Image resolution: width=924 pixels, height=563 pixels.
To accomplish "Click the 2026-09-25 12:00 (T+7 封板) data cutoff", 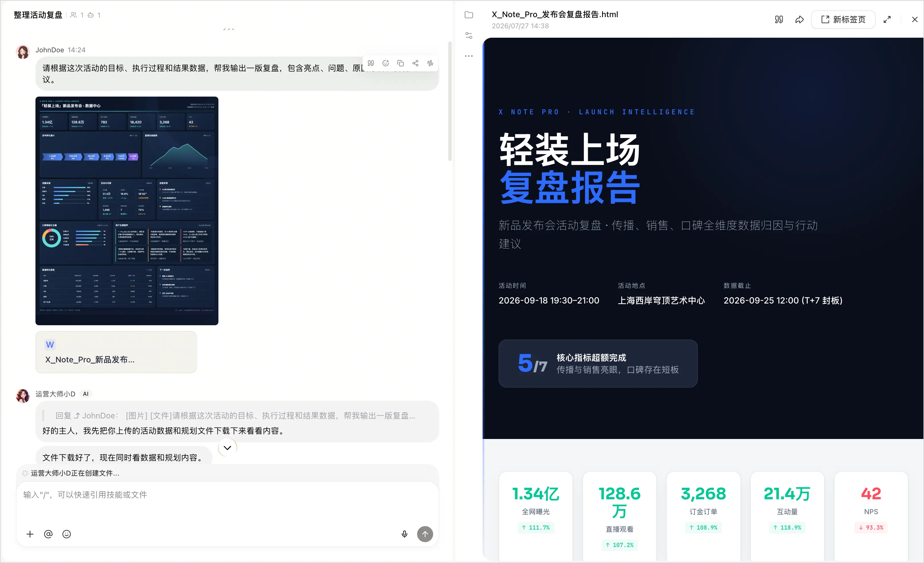I will [783, 301].
